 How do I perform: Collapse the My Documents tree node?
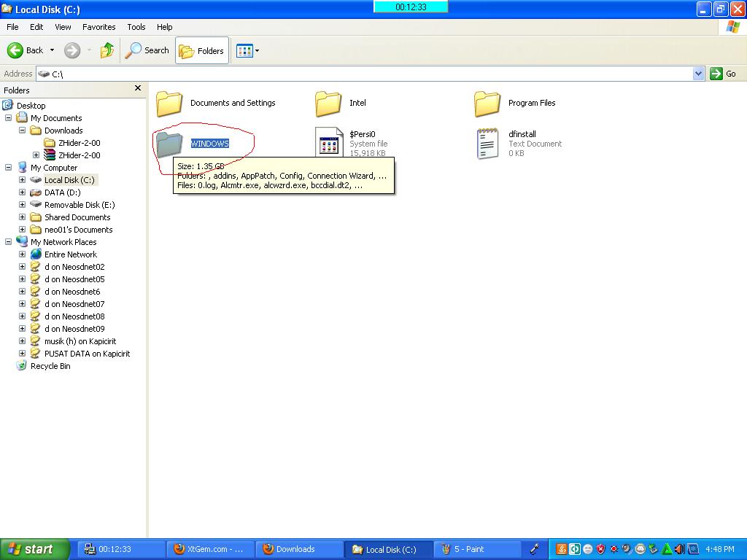coord(8,117)
